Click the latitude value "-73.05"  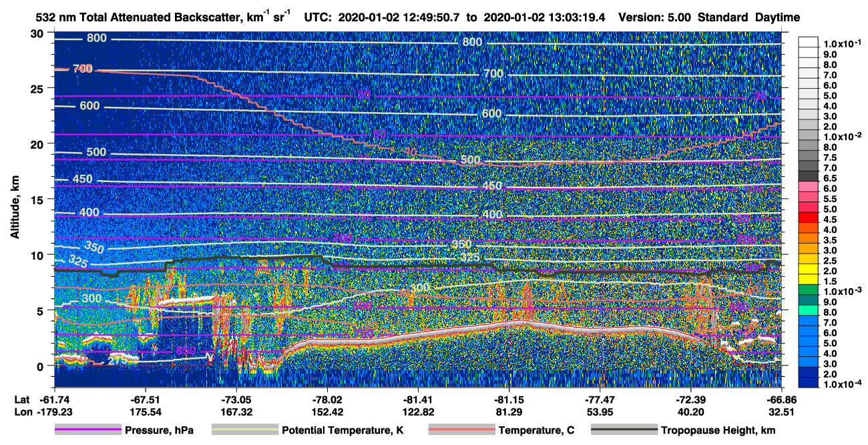tap(236, 400)
